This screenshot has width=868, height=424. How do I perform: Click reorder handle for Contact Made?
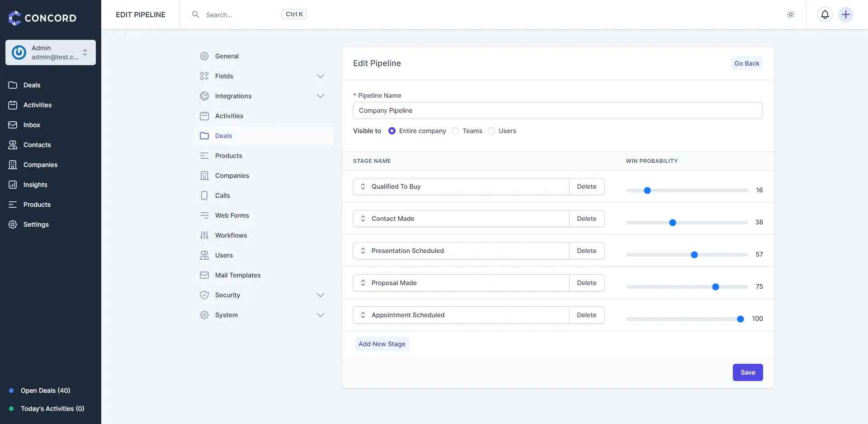click(363, 219)
